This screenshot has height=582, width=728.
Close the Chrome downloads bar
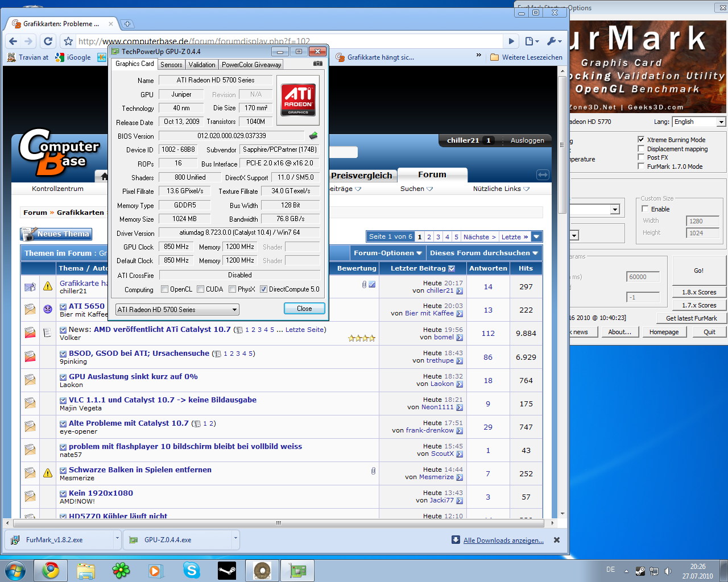click(x=557, y=540)
